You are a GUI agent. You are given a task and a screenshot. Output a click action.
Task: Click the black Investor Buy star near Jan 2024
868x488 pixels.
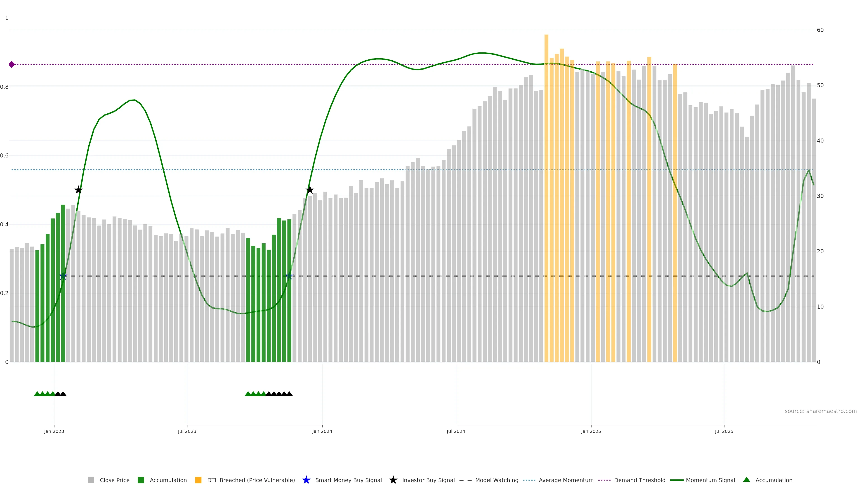pyautogui.click(x=310, y=190)
